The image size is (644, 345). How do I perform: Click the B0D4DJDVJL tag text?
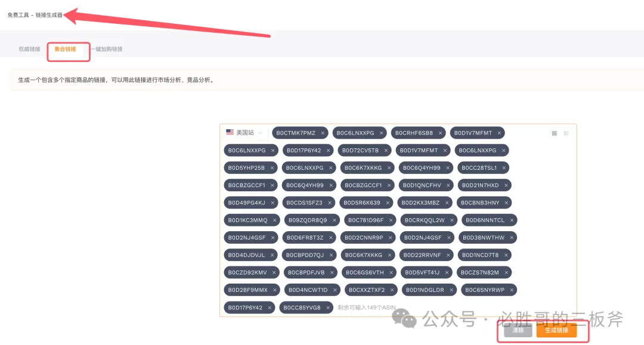[x=246, y=255]
